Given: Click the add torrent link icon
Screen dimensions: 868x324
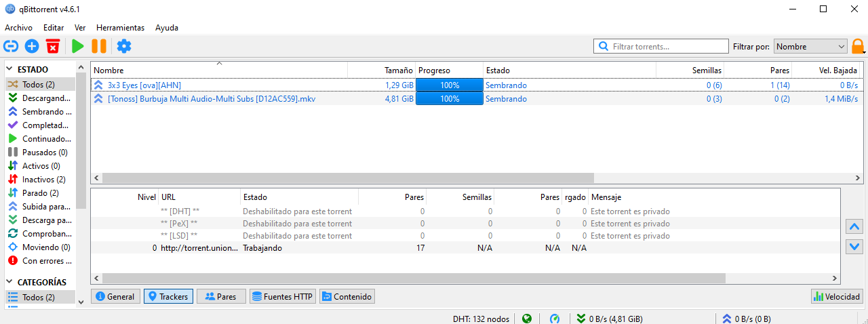Looking at the screenshot, I should (11, 46).
